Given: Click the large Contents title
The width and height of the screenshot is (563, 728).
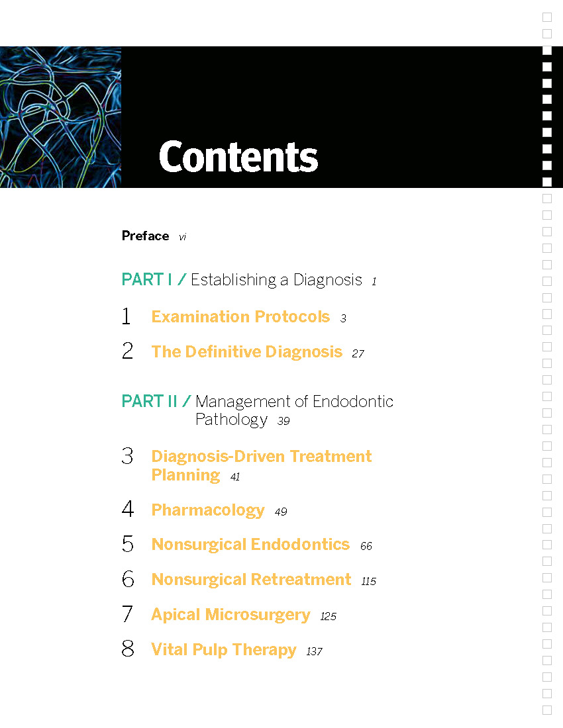Looking at the screenshot, I should click(x=238, y=157).
